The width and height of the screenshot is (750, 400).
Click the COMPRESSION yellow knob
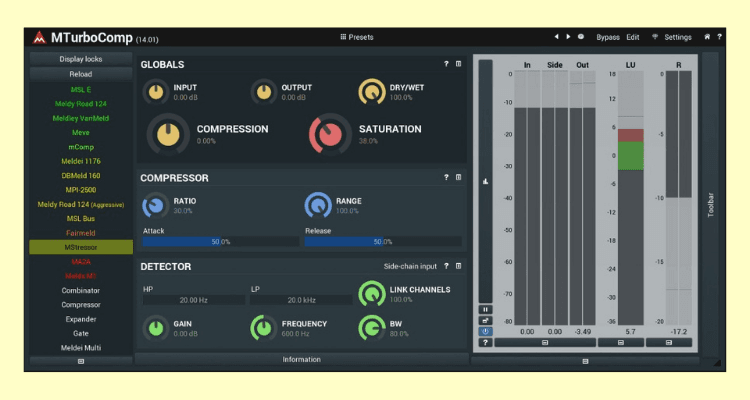click(168, 134)
